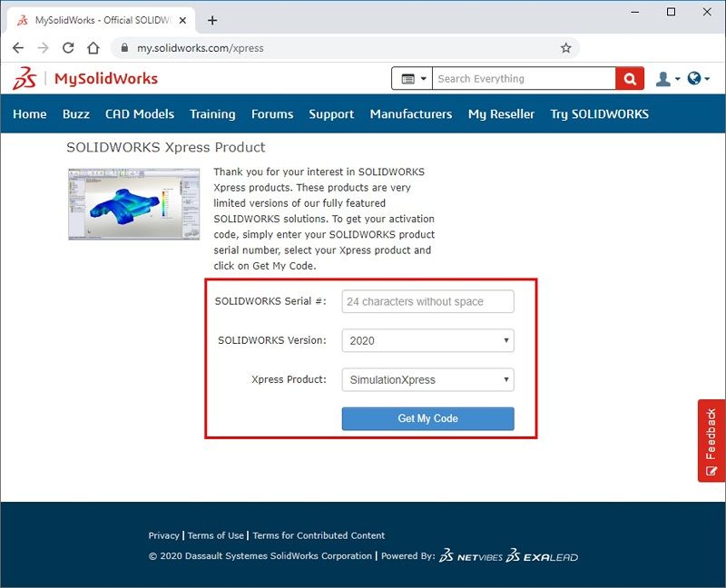Open the user account profile icon
Image resolution: width=726 pixels, height=588 pixels.
664,79
